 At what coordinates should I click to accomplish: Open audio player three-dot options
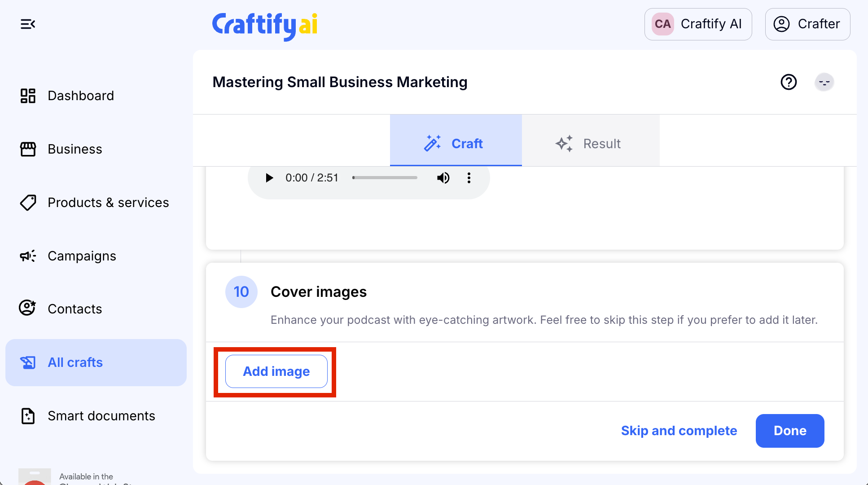point(469,178)
